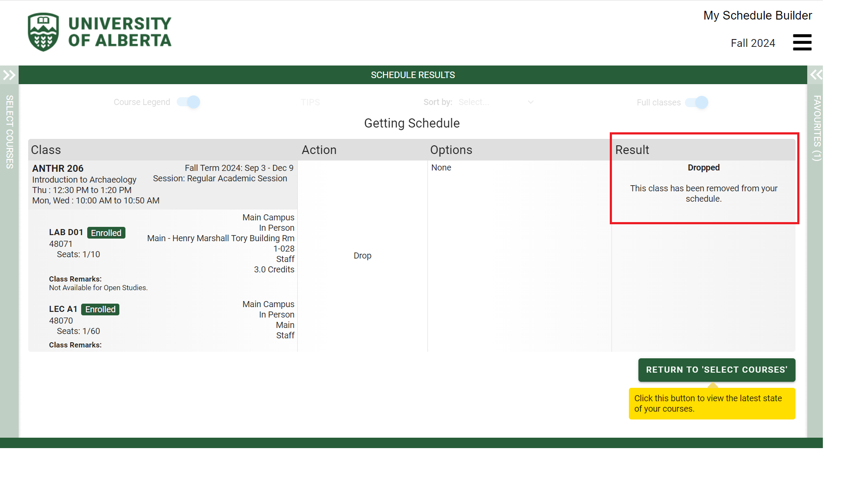Click the University of Alberta shield logo

pos(43,32)
